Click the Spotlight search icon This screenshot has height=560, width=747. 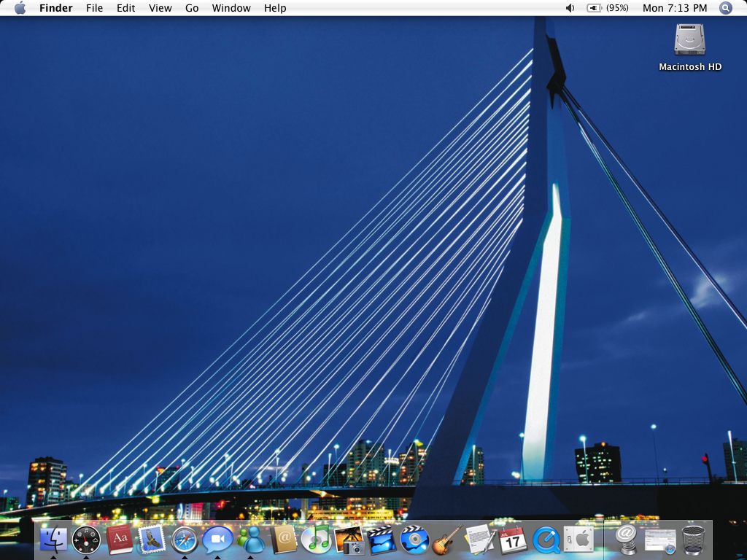[x=725, y=8]
